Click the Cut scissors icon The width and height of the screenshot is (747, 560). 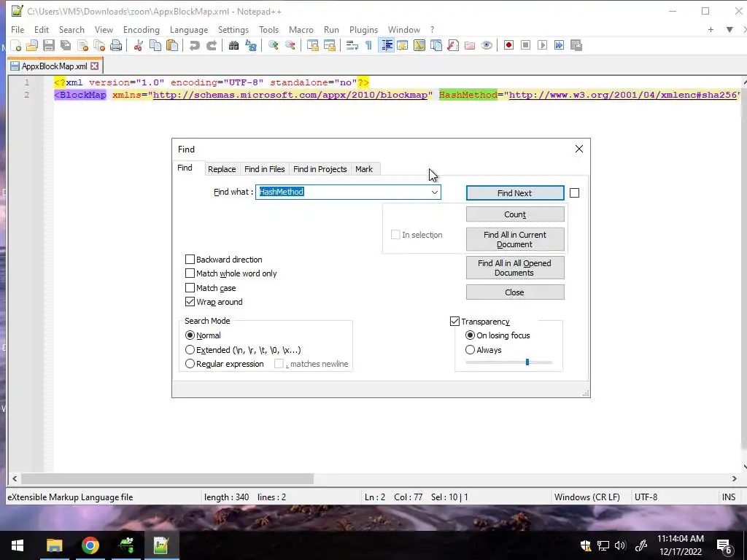pyautogui.click(x=139, y=45)
